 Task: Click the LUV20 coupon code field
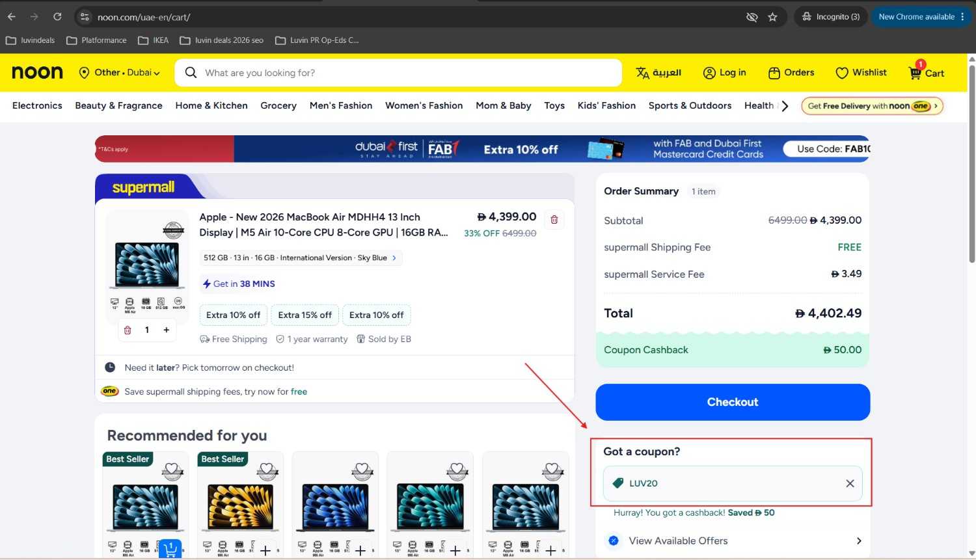point(733,483)
